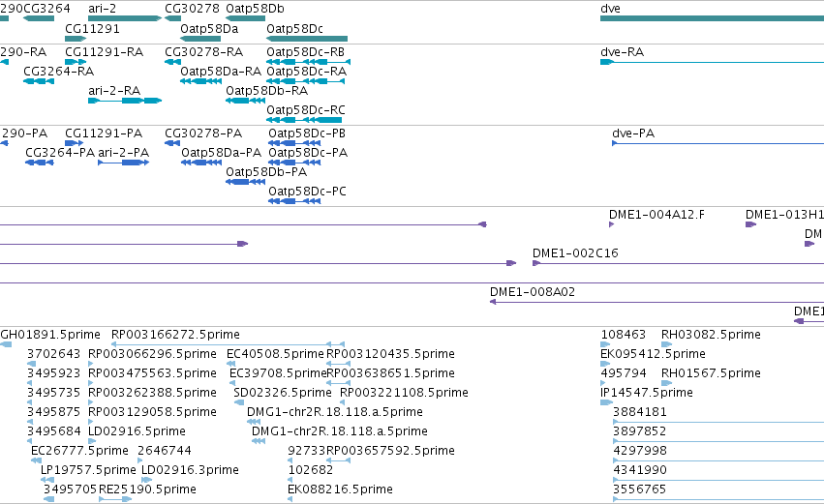Click the DME1-004A12.F feature label
824x504 pixels.
click(656, 215)
